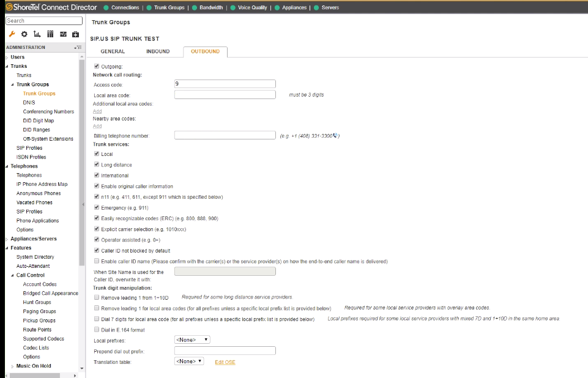
Task: Click the Prepend dial out prefix field
Action: point(225,350)
